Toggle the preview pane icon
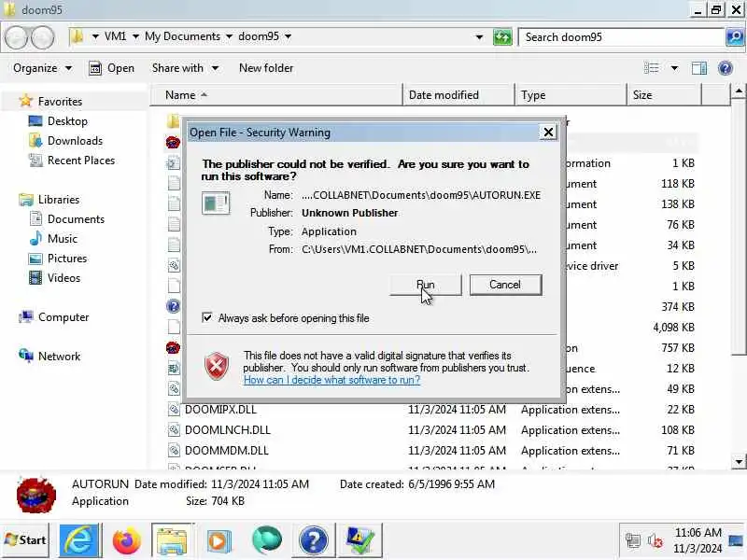747x560 pixels. pyautogui.click(x=698, y=68)
